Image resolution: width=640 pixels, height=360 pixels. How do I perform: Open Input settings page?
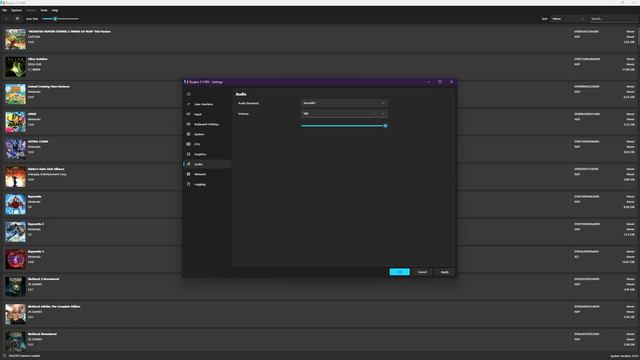[207, 114]
